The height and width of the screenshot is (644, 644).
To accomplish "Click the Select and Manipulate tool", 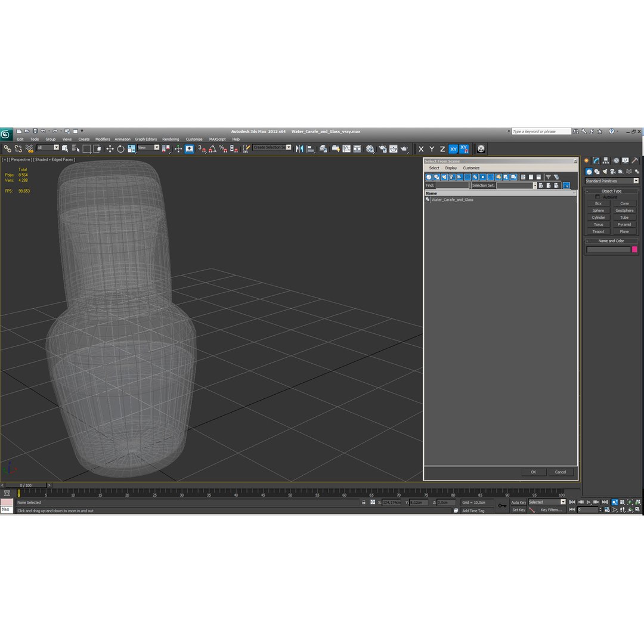I will (178, 148).
